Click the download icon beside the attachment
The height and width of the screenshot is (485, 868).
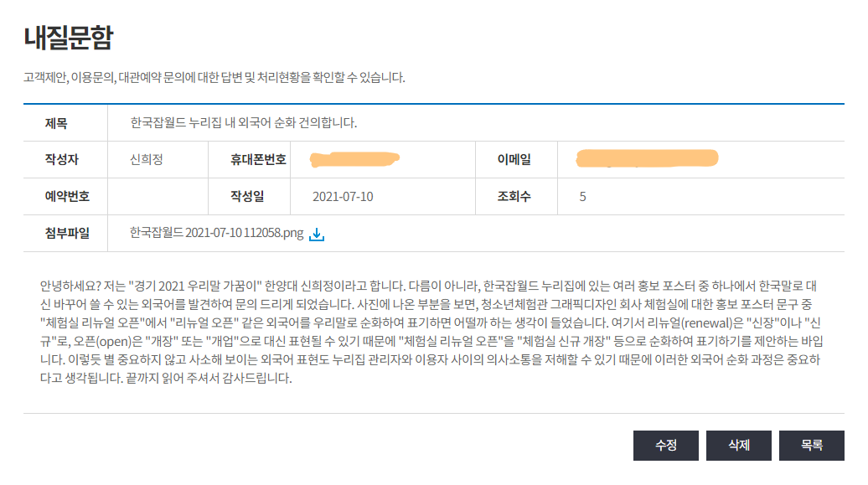317,235
